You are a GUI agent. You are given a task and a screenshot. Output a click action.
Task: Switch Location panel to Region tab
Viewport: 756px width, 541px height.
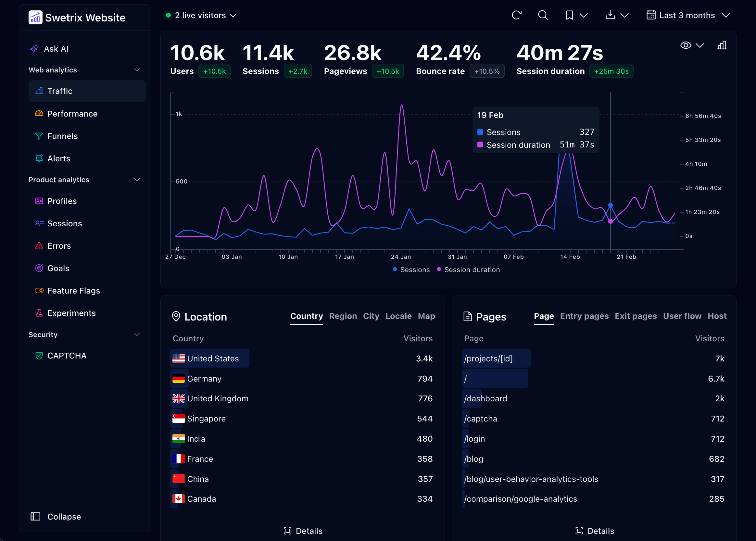click(343, 316)
